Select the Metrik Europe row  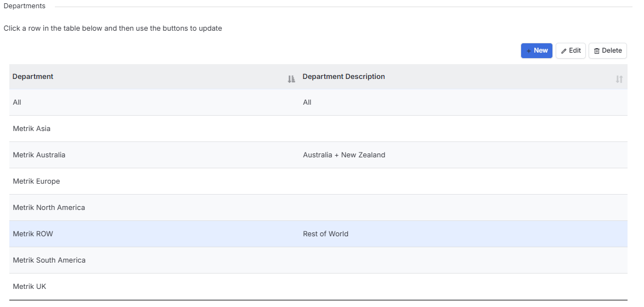tap(318, 181)
